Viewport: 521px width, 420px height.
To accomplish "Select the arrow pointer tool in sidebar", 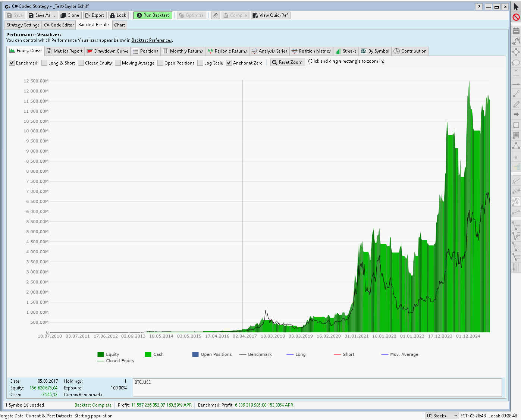I will (x=516, y=7).
